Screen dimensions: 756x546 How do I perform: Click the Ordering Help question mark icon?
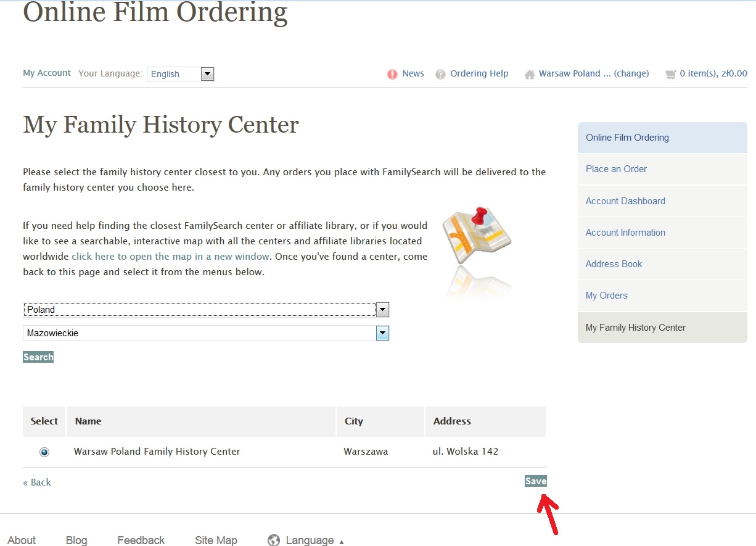tap(440, 74)
